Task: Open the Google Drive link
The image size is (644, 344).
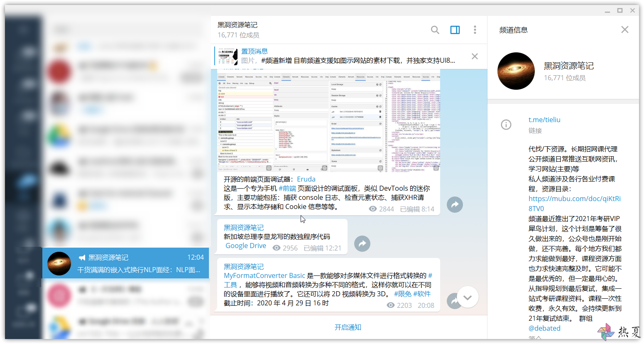Action: tap(246, 246)
